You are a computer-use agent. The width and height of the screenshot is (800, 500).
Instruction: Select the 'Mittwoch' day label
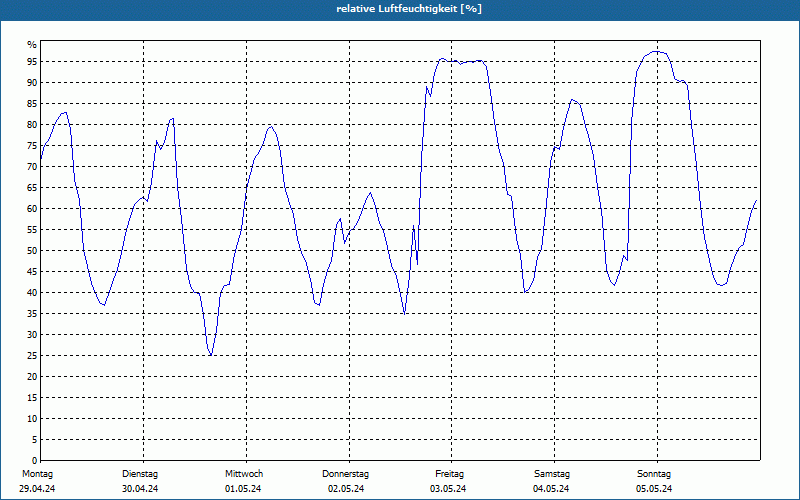coord(244,474)
